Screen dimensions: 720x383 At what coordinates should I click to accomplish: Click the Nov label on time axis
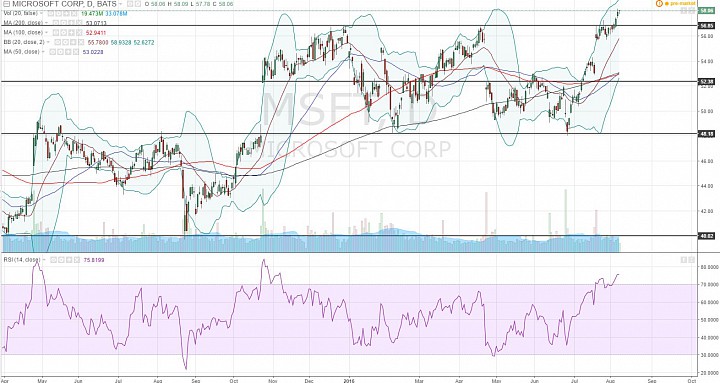pos(273,380)
